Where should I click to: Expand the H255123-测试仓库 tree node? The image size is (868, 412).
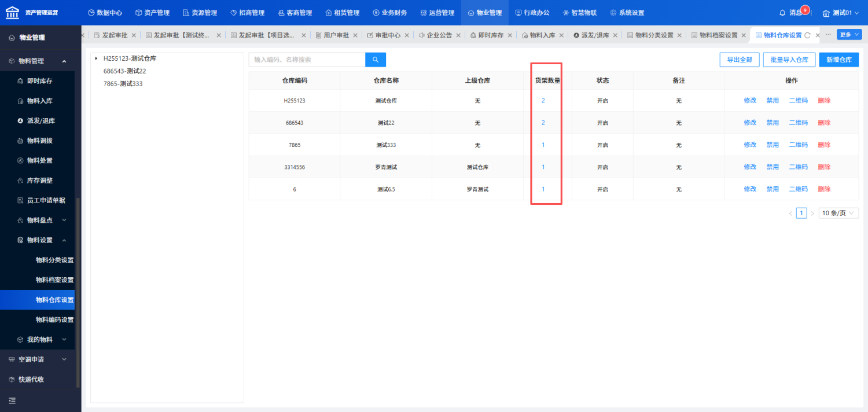(96, 58)
